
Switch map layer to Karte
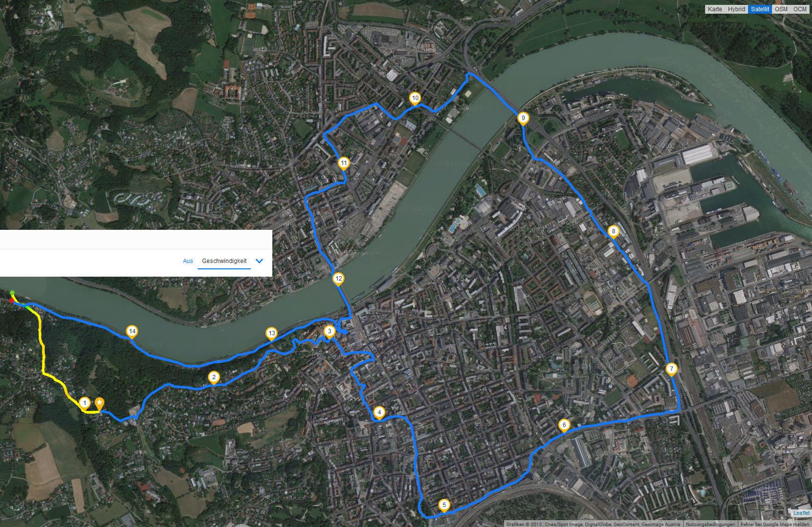pyautogui.click(x=715, y=9)
